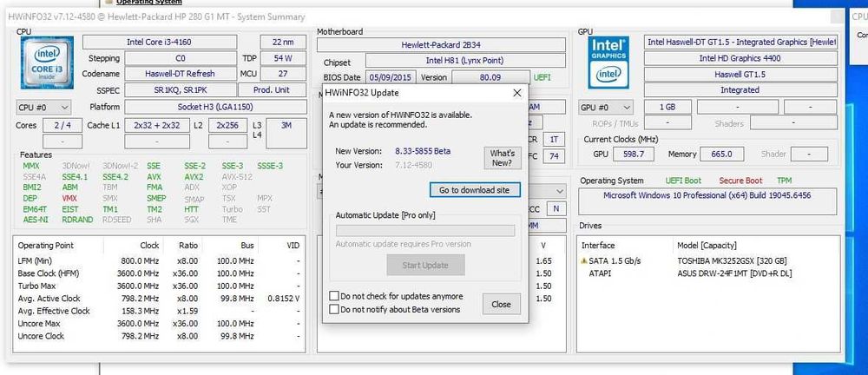Click the red VMX feature flag

69,198
